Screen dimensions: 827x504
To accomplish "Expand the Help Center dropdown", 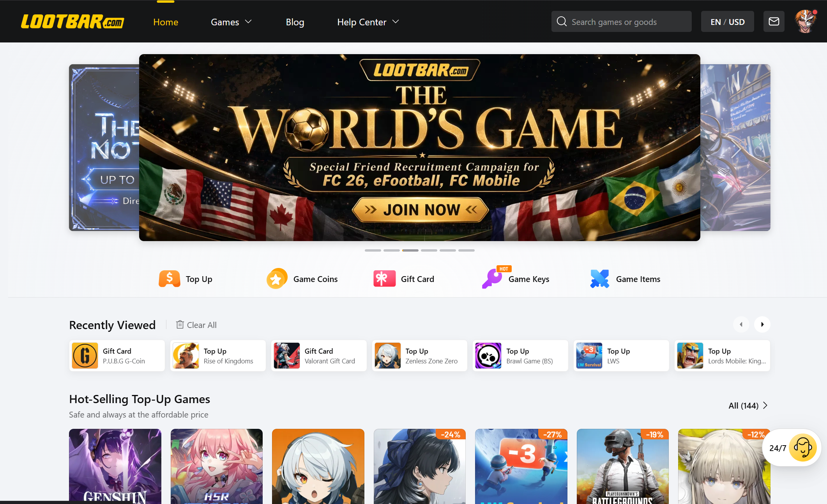I will 368,22.
